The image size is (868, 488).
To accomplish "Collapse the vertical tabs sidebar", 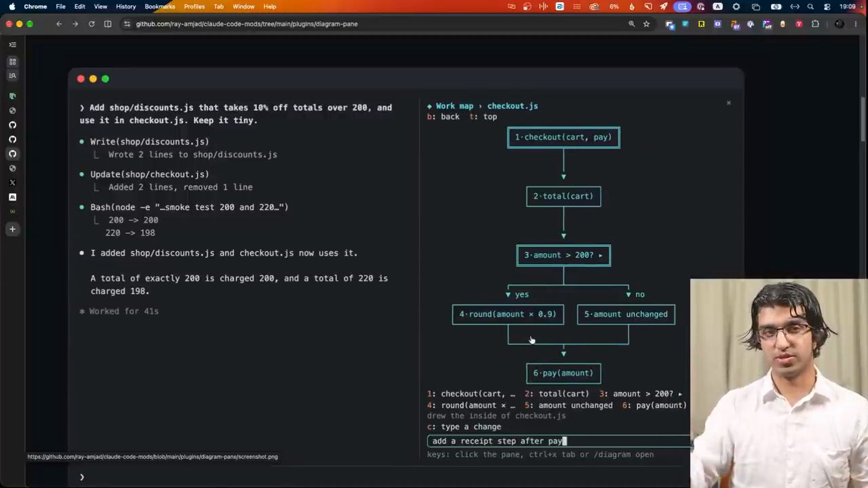I will [x=12, y=45].
